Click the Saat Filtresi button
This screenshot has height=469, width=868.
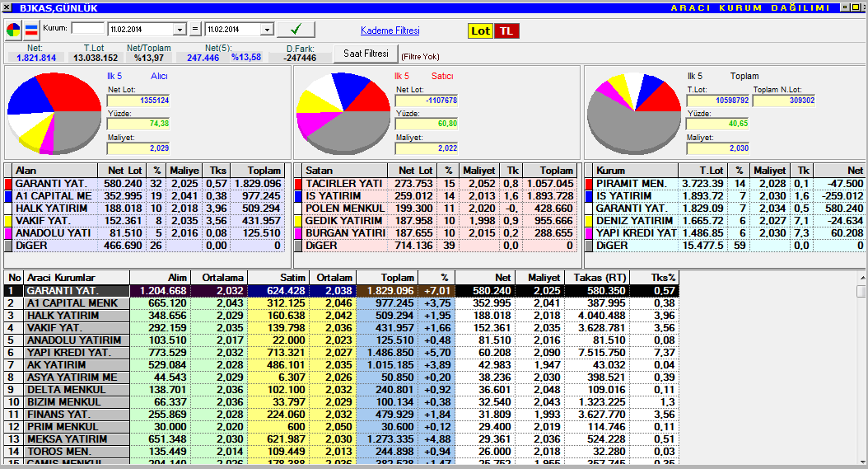tap(365, 54)
